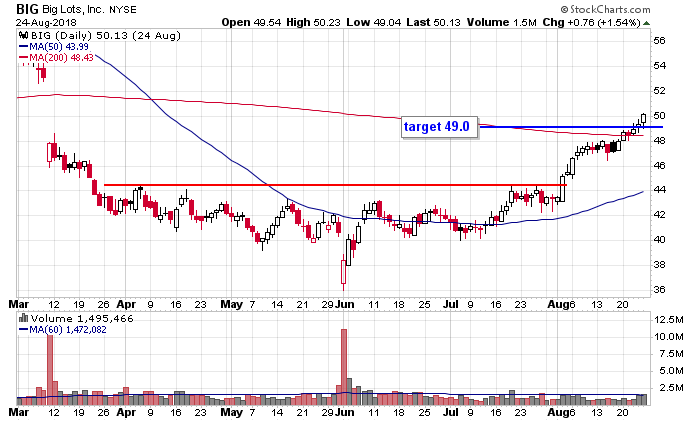Click the 'BIG (Daily) 50.13 (24 Aug)' legend

[x=106, y=36]
